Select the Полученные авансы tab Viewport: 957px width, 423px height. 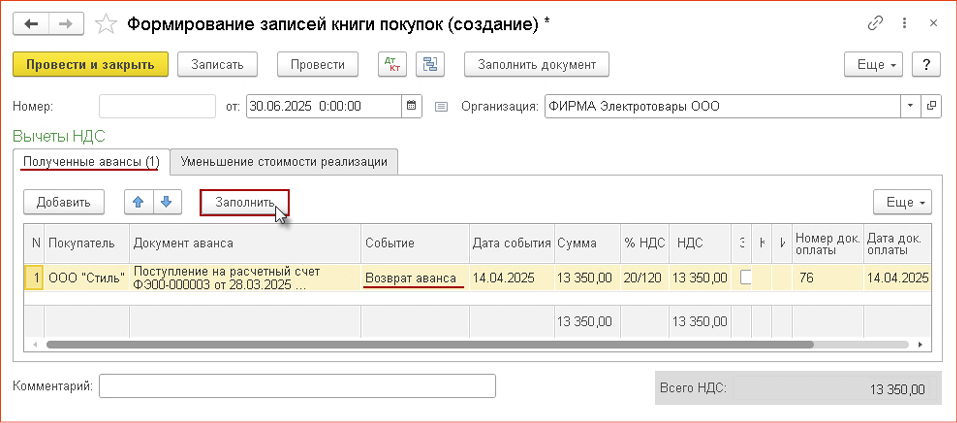coord(91,161)
